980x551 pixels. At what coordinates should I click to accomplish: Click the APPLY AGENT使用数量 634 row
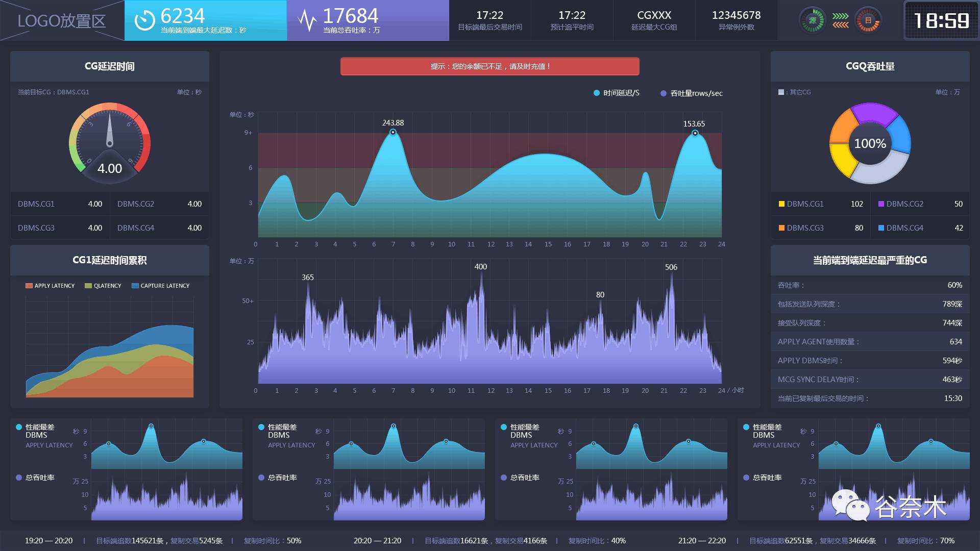tap(870, 342)
